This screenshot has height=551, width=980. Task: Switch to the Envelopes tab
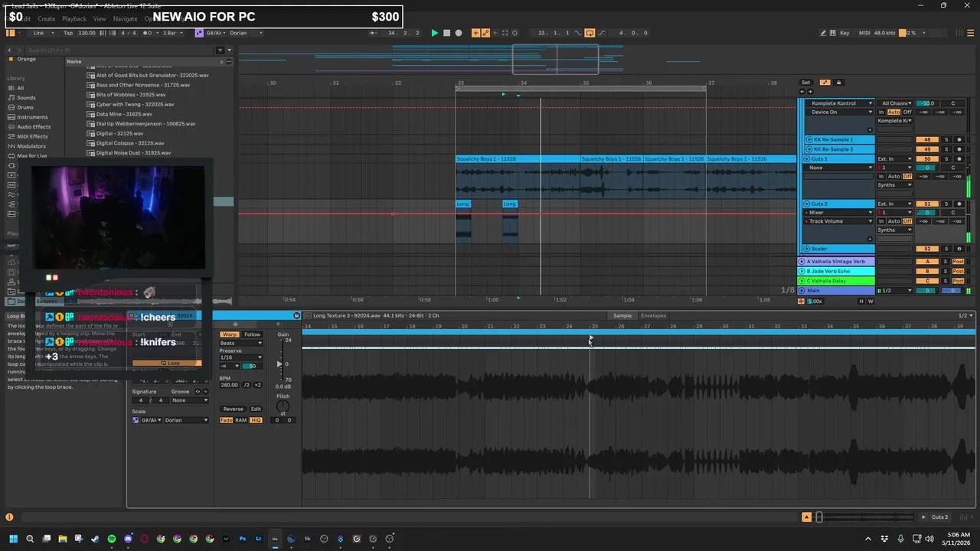653,315
